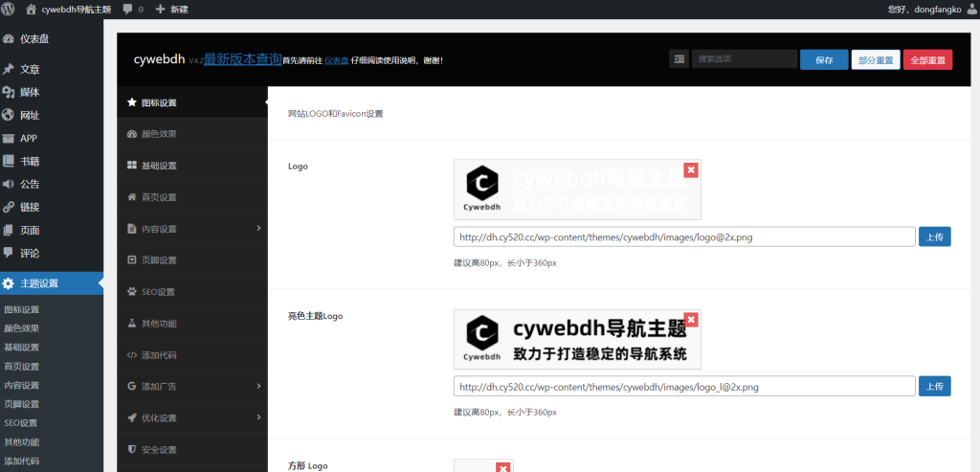Click the APP icon in sidebar
The height and width of the screenshot is (472, 980).
[8, 138]
